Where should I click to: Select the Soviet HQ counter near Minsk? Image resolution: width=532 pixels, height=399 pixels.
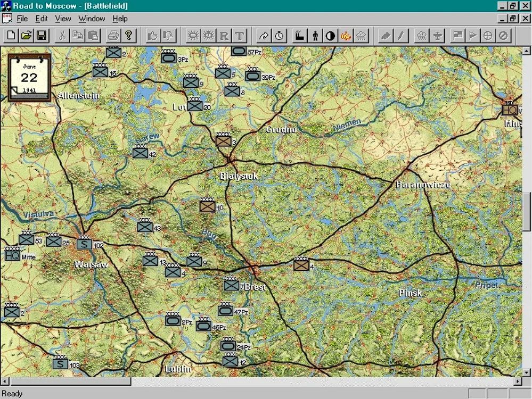[509, 109]
